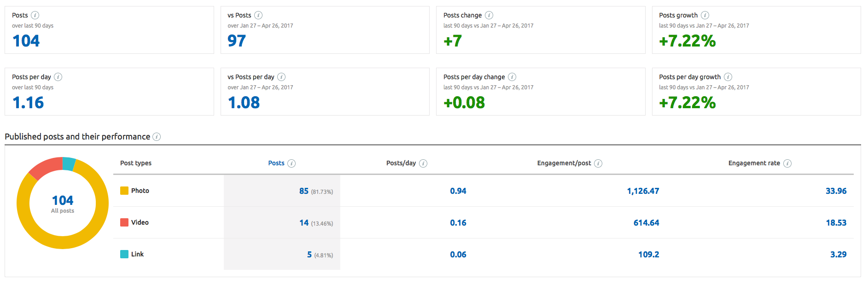Click info icon for Posts per day growth
868x285 pixels.
coord(728,77)
